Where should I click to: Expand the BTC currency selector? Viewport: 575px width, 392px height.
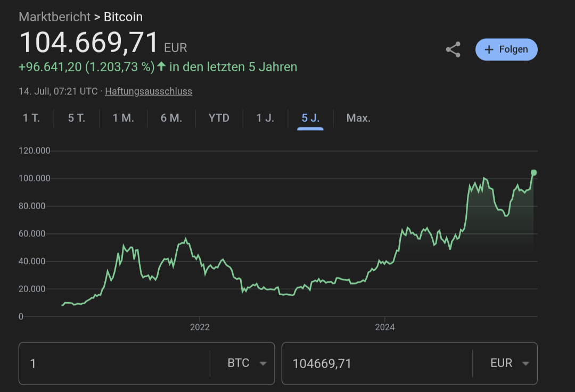(243, 363)
